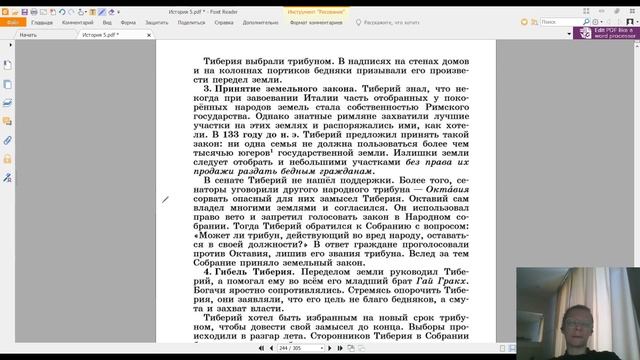Image resolution: width=640 pixels, height=360 pixels.
Task: Click the heading '3. Принятие земельного закона'
Action: point(280,89)
